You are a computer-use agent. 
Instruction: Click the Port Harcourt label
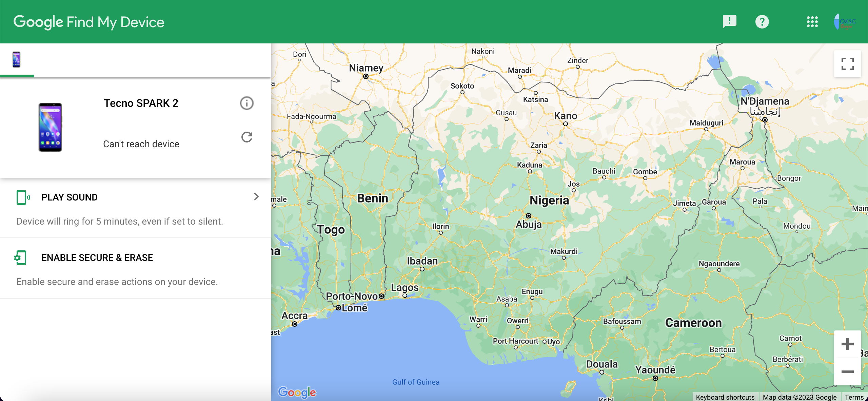[x=515, y=341]
